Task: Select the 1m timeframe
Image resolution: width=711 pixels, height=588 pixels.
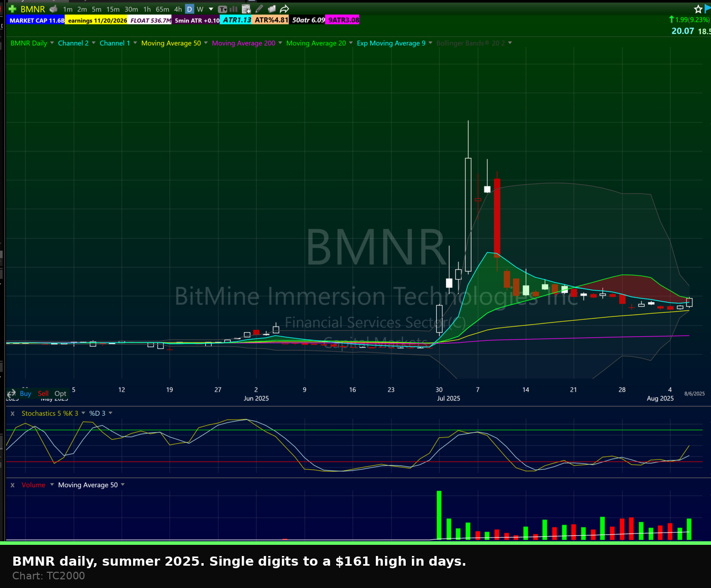Action: click(x=68, y=9)
